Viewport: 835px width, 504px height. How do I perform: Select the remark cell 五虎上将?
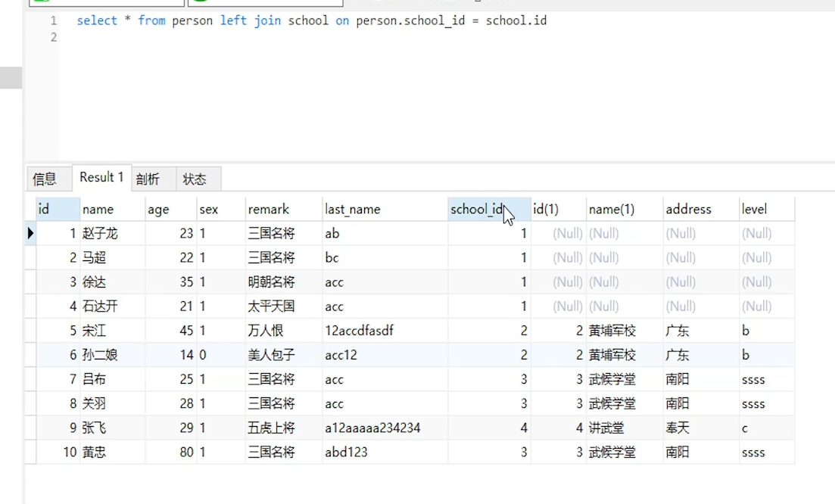(284, 428)
